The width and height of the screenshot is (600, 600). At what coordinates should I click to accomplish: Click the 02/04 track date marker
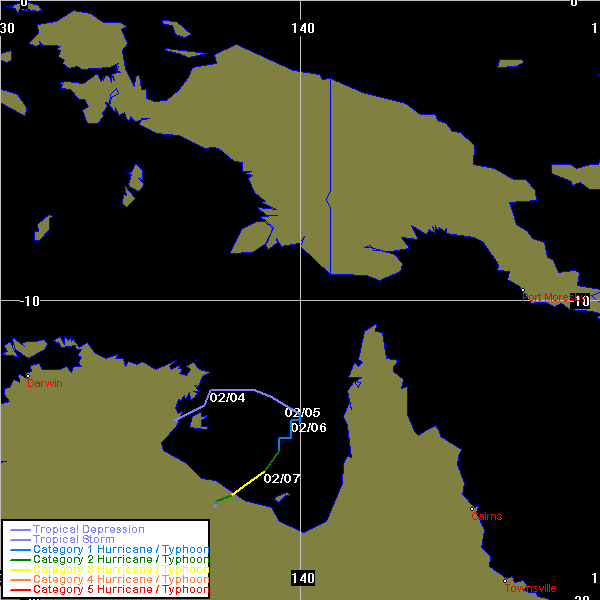(227, 398)
